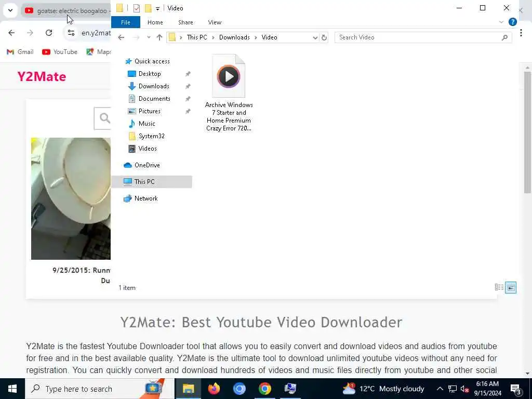The width and height of the screenshot is (532, 399).
Task: Open the Chrome three-dot menu
Action: click(521, 33)
